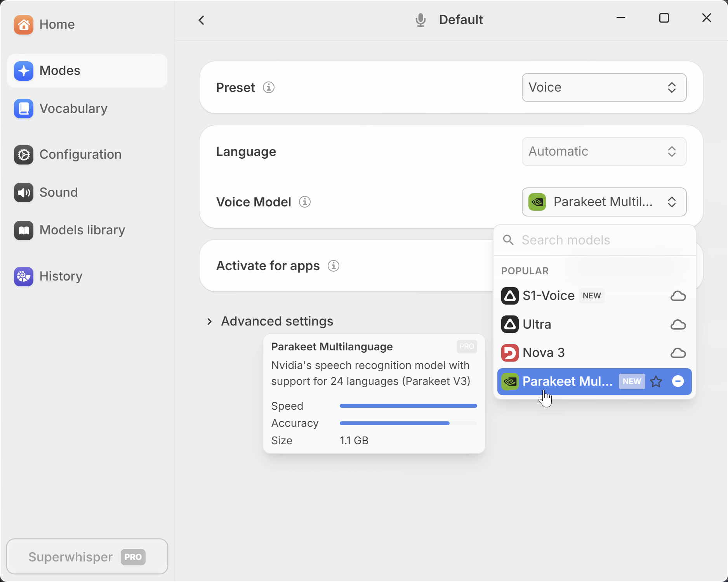Screen dimensions: 728x582
Task: Go back with the left chevron
Action: click(x=201, y=20)
